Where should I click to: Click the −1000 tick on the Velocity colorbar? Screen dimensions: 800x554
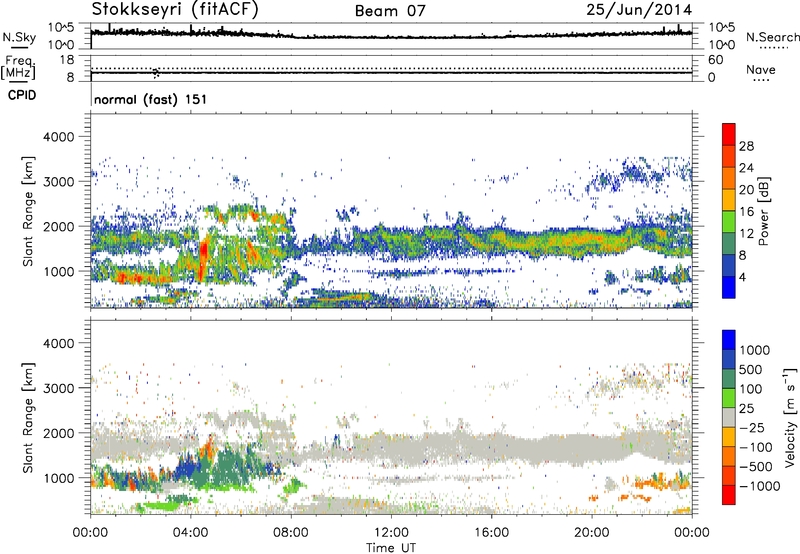(x=759, y=486)
